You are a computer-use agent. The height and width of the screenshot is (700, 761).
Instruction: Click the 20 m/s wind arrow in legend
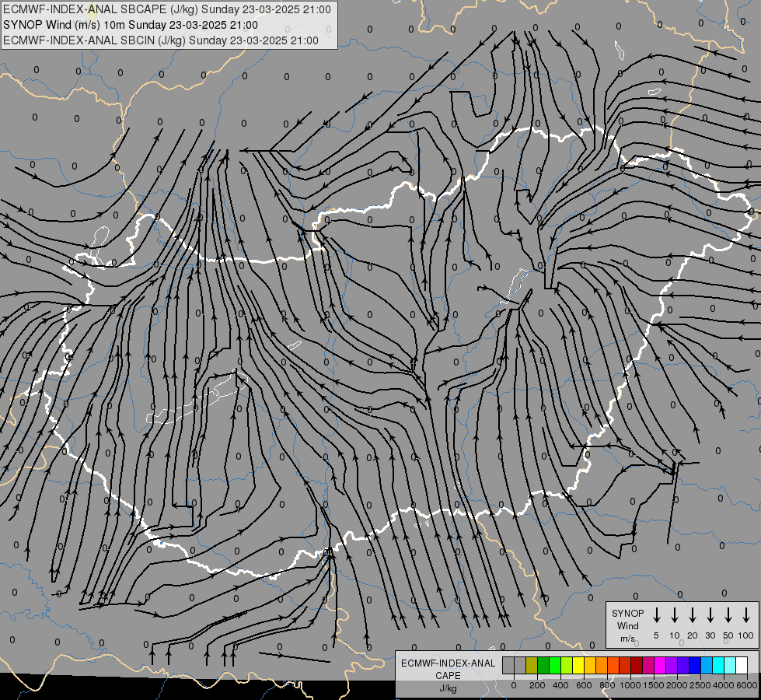[x=693, y=615]
